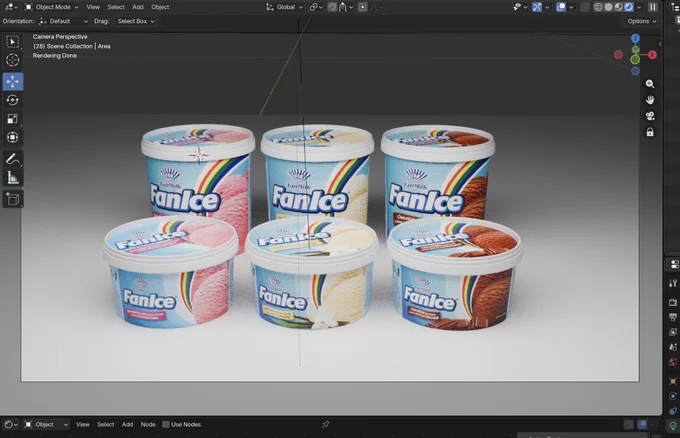This screenshot has width=680, height=438.
Task: Open the Object Mode dropdown
Action: tap(51, 7)
